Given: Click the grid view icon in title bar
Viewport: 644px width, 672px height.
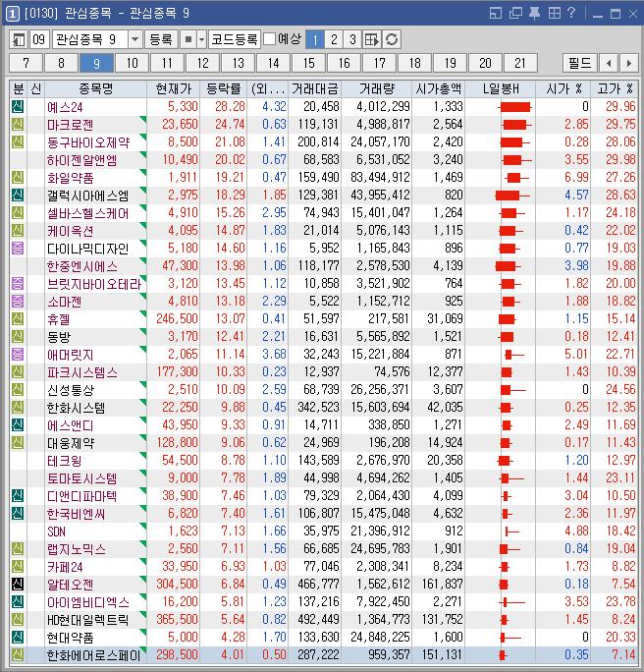Looking at the screenshot, I should (x=554, y=14).
